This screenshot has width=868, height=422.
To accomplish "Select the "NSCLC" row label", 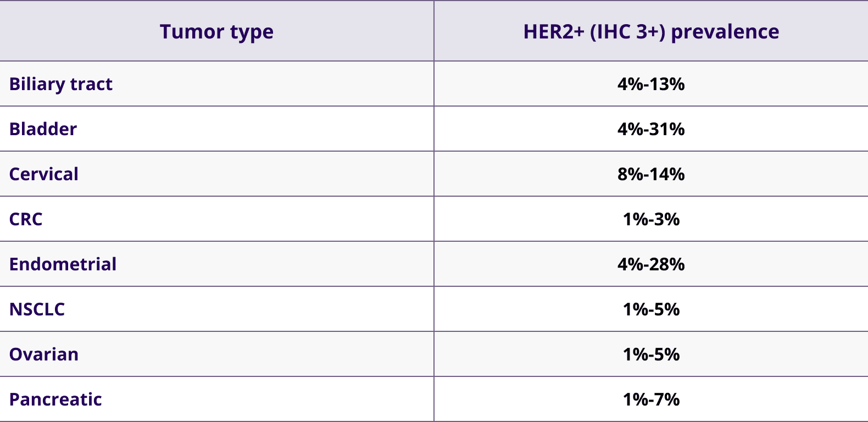I will [x=37, y=309].
